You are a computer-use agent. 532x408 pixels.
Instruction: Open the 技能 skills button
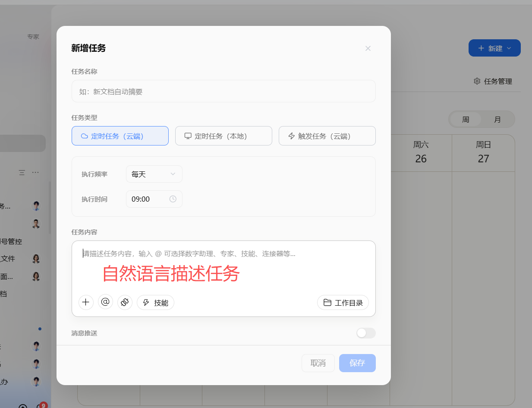click(x=155, y=303)
